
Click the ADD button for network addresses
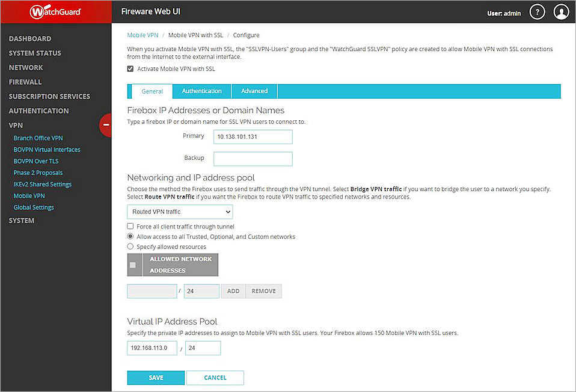point(233,291)
